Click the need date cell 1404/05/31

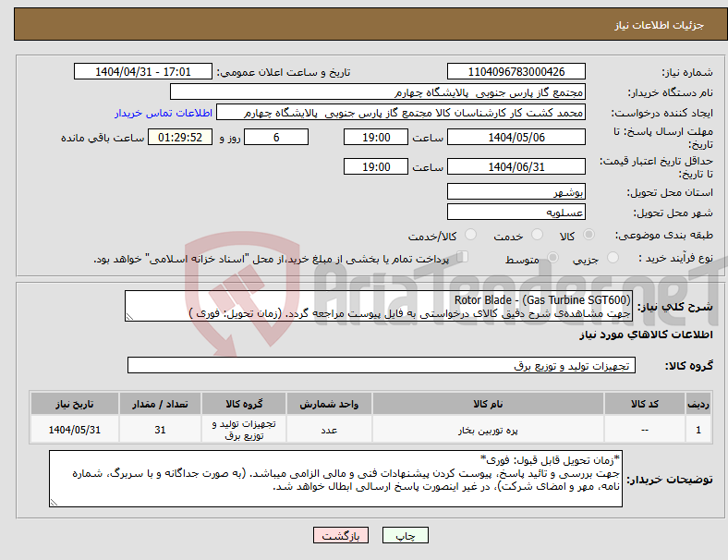coord(75,430)
